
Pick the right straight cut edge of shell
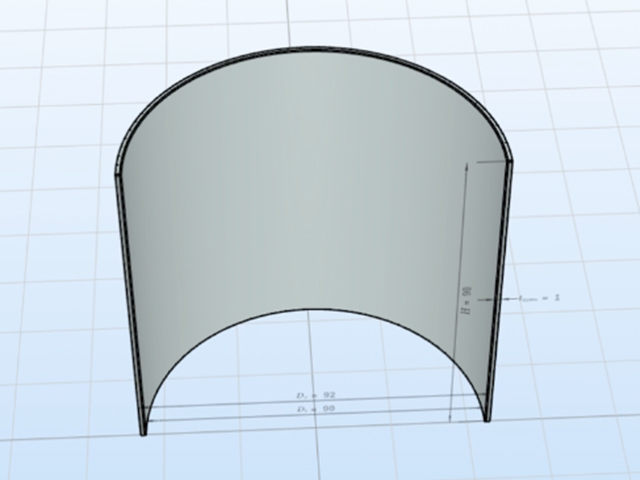[500, 292]
